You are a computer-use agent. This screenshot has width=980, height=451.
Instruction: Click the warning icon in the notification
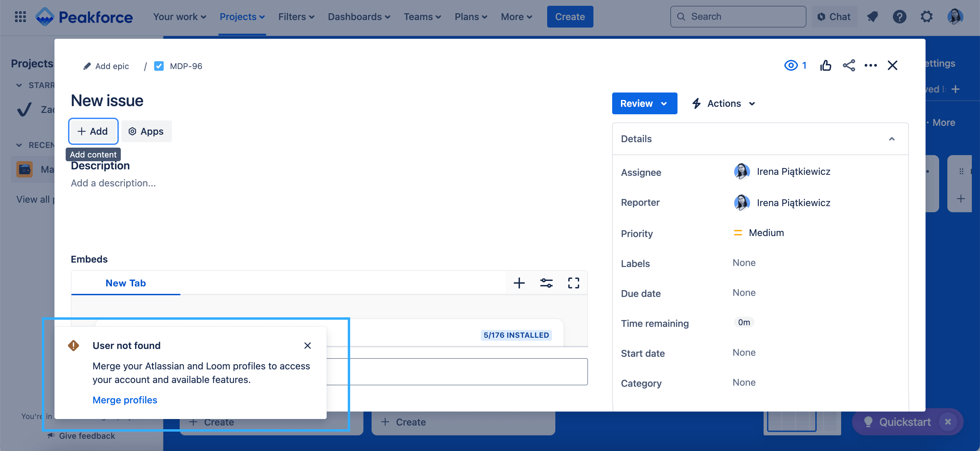[73, 345]
